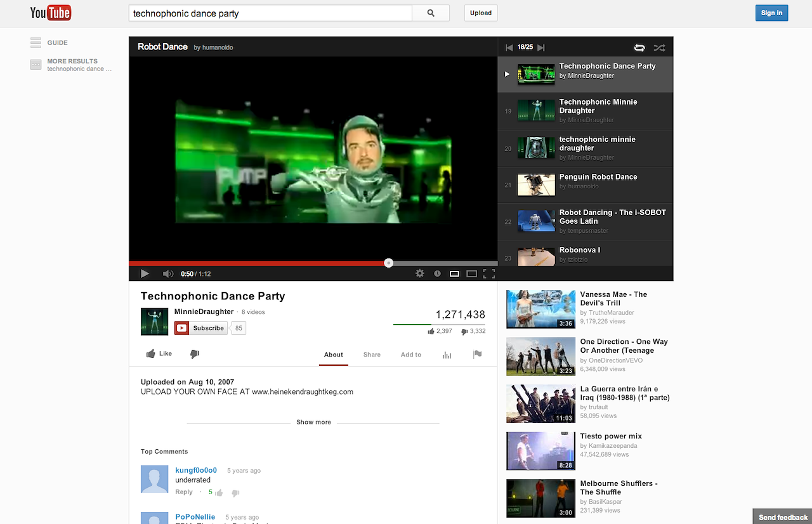Image resolution: width=812 pixels, height=524 pixels.
Task: Subscribe to MinnieDraughter channel
Action: [201, 328]
